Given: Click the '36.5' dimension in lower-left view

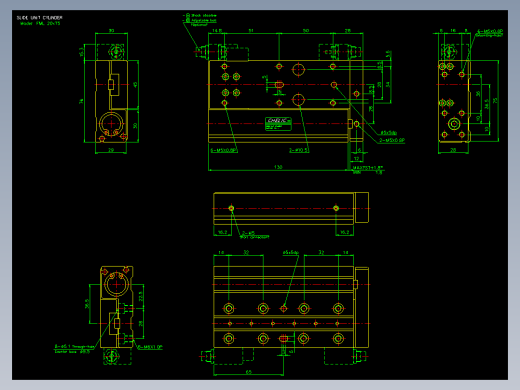Looking at the screenshot, I should point(87,304).
